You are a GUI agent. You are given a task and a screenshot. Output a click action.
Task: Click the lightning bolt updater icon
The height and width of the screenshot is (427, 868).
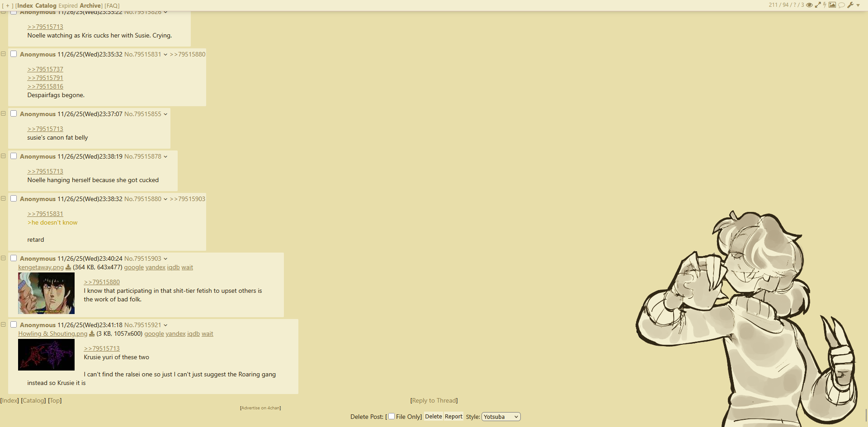825,5
